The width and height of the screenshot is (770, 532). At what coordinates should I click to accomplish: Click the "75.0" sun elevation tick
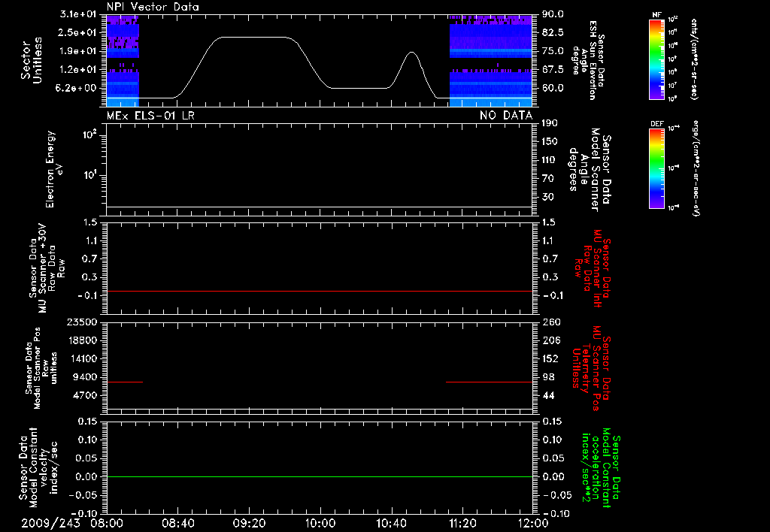[x=553, y=51]
